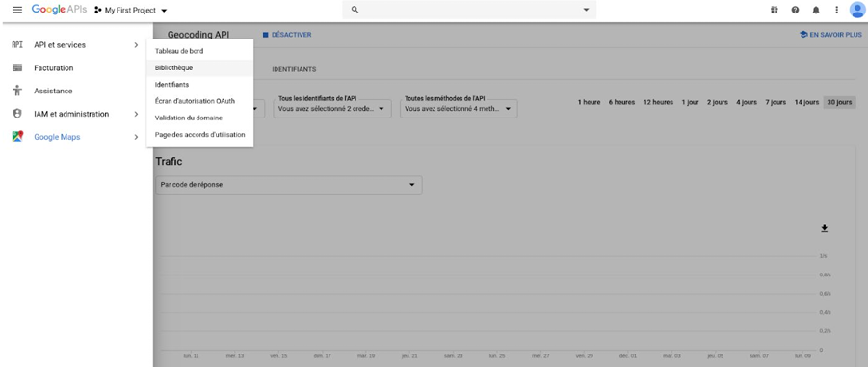Screen dimensions: 868x367
Task: Click the search magnifier icon
Action: click(x=355, y=10)
